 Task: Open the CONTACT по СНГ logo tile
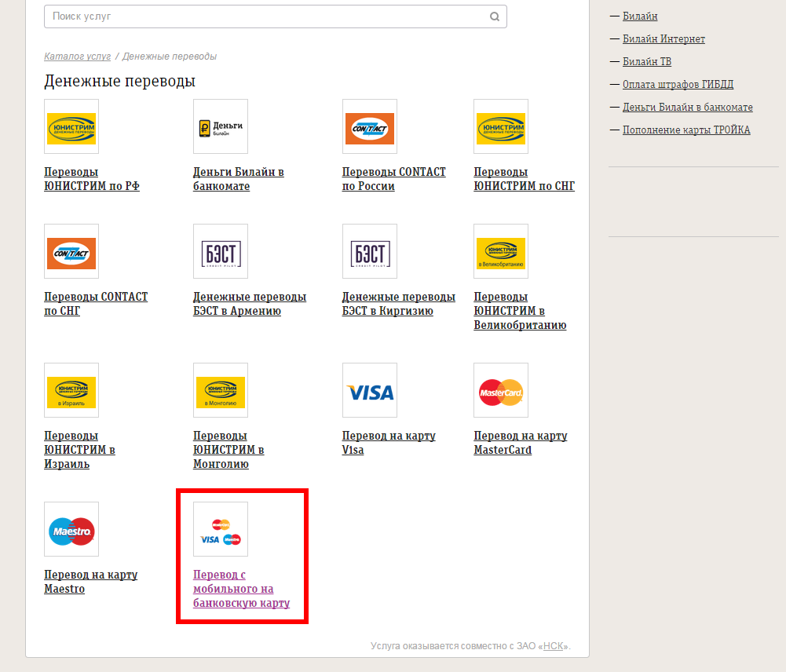[71, 251]
